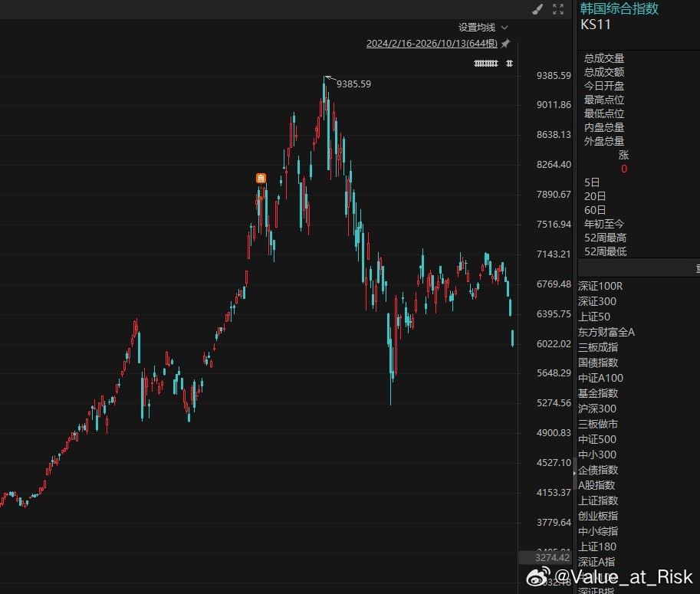Pin the date range with the pushpin icon
This screenshot has height=594, width=700.
click(x=505, y=43)
